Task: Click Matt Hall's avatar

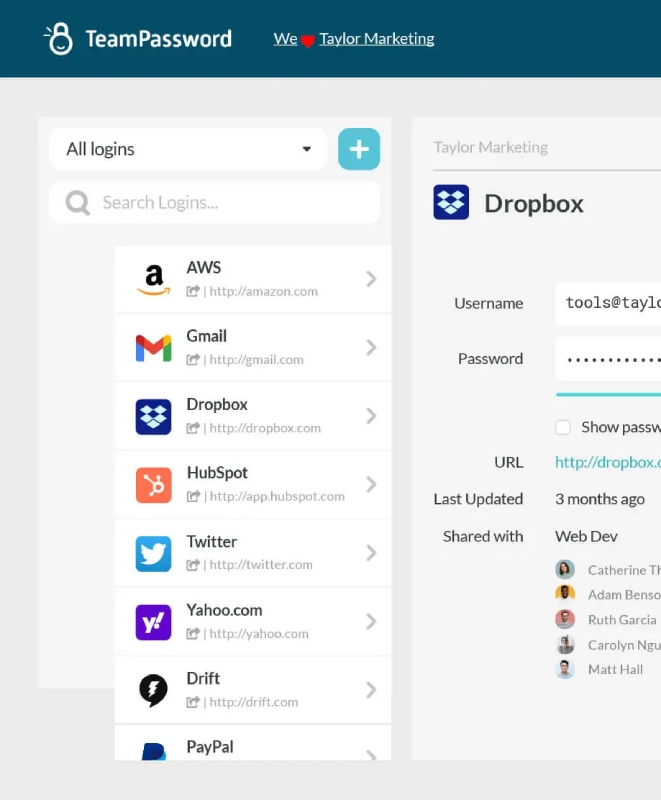Action: point(565,669)
